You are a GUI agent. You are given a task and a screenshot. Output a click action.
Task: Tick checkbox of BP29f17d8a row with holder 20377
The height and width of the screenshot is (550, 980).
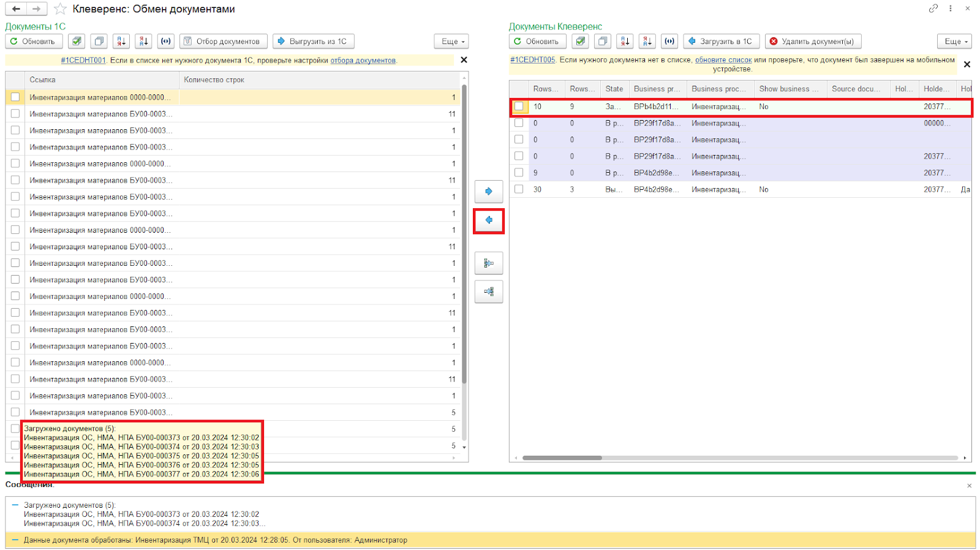519,156
